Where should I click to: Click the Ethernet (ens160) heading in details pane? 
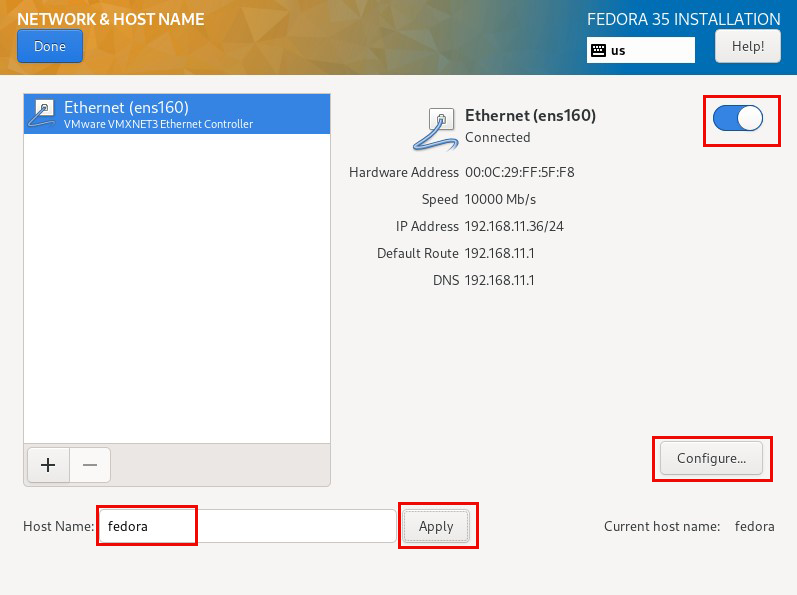pos(530,115)
